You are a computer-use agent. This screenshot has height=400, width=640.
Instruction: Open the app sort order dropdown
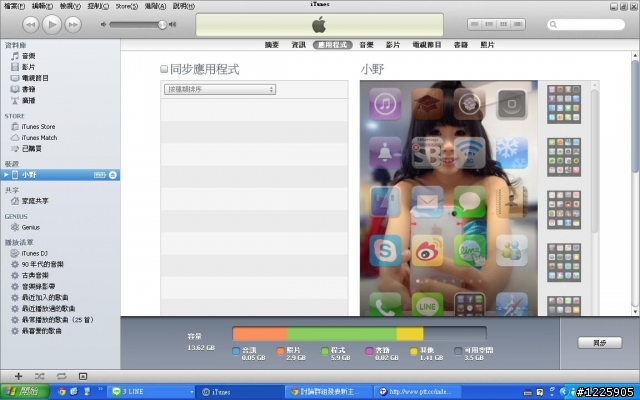click(220, 89)
